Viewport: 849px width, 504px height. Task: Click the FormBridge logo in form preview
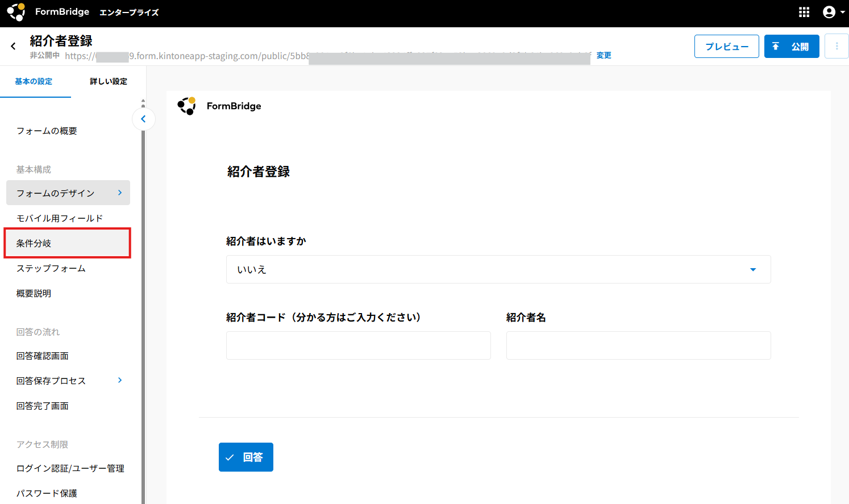point(187,106)
